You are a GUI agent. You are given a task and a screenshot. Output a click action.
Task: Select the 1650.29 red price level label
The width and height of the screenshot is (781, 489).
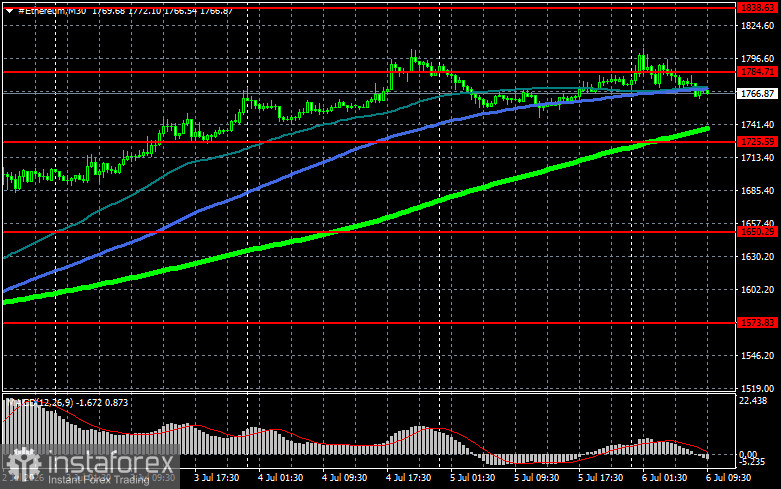point(757,232)
